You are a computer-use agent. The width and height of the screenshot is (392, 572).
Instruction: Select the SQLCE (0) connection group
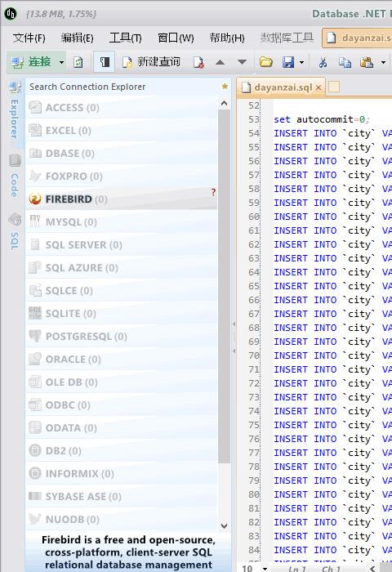click(x=122, y=291)
